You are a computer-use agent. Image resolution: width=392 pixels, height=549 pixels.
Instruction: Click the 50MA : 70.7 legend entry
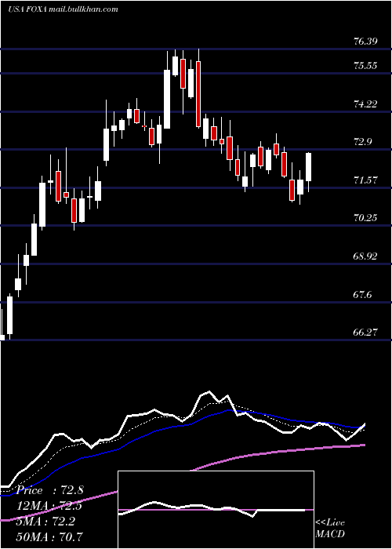click(50, 536)
